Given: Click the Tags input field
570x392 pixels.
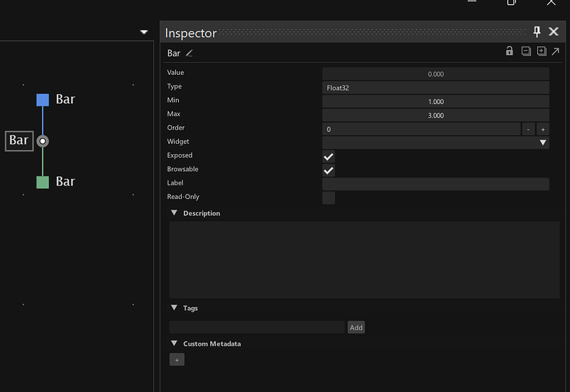Looking at the screenshot, I should [257, 327].
